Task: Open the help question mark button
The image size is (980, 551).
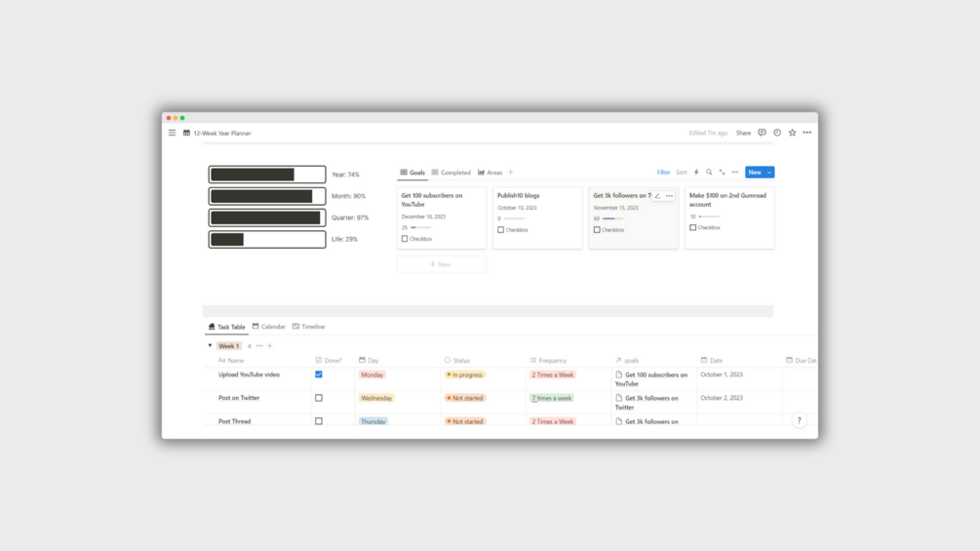Action: (x=799, y=420)
